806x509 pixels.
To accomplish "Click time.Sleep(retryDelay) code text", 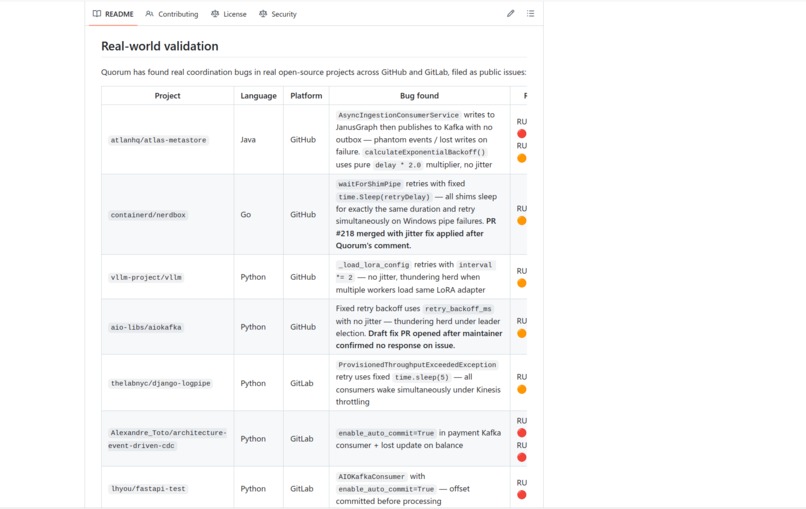I will (x=383, y=197).
